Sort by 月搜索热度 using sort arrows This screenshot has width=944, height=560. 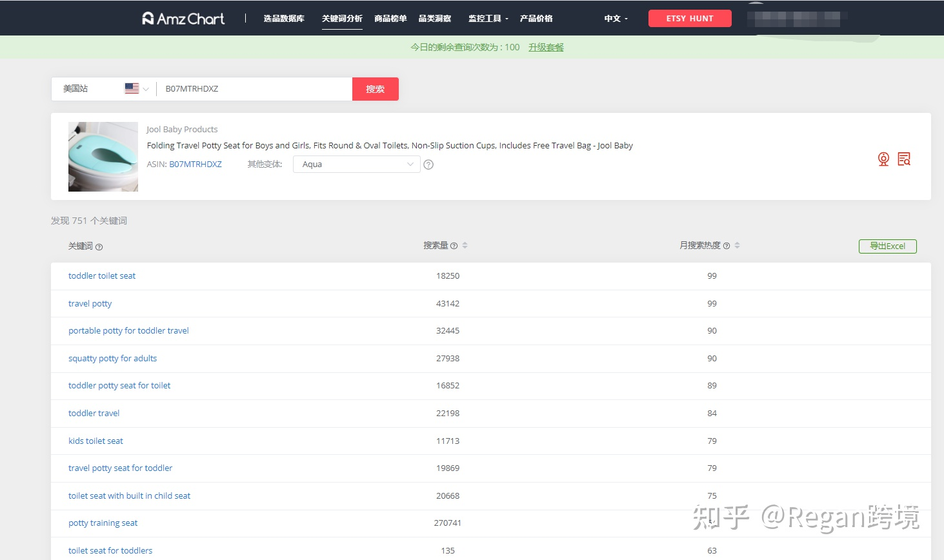coord(737,245)
